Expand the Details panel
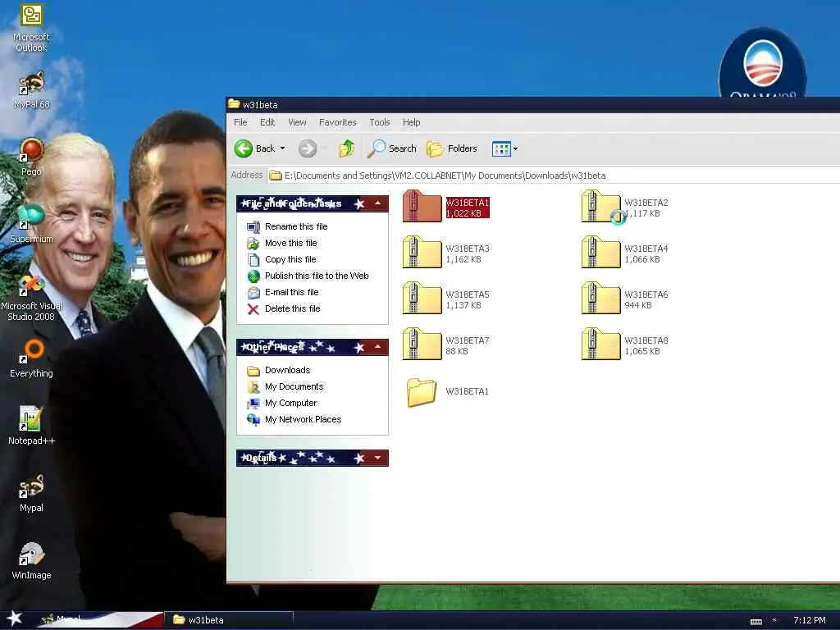The image size is (840, 630). [x=377, y=458]
